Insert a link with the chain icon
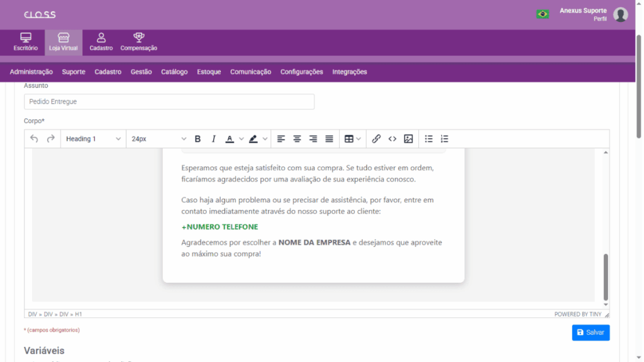 [376, 139]
